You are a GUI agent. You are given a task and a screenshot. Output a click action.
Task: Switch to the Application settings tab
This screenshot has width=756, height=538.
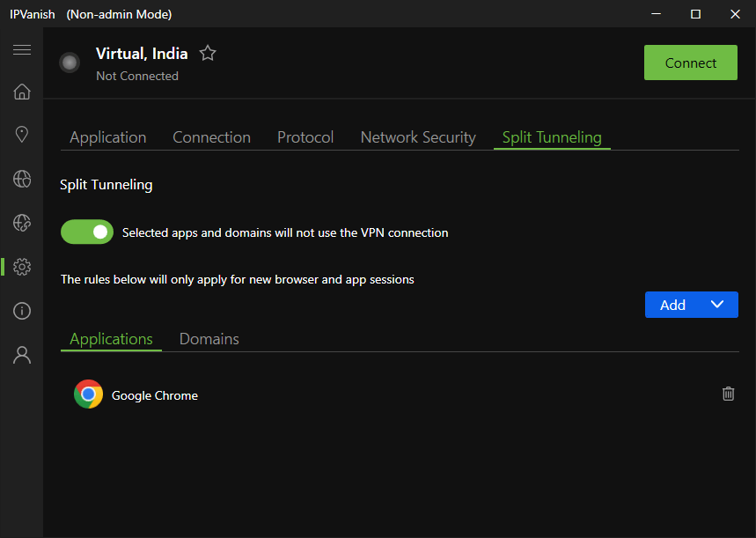[x=108, y=137]
